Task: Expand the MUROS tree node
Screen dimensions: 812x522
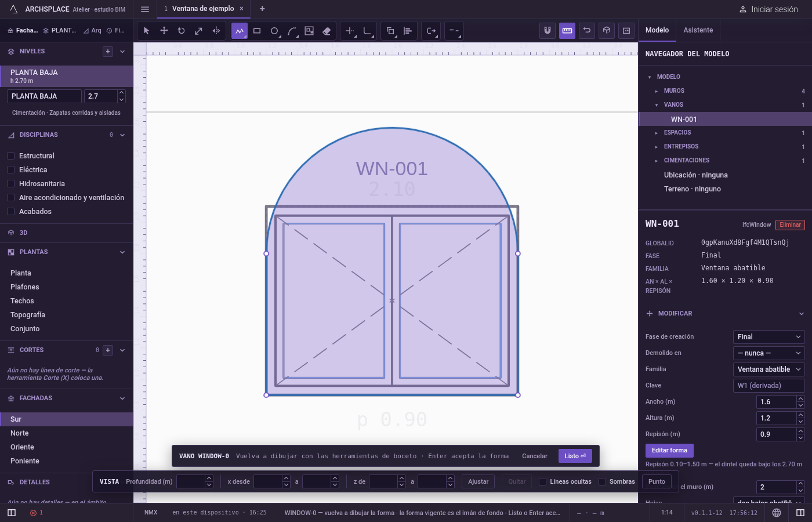Action: (x=657, y=91)
